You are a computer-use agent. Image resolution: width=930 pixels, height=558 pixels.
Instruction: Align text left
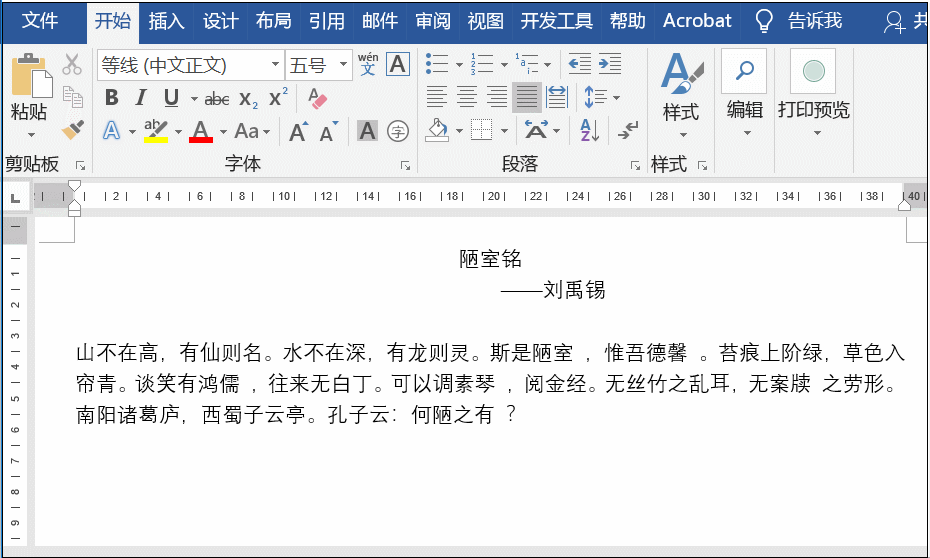[x=437, y=97]
